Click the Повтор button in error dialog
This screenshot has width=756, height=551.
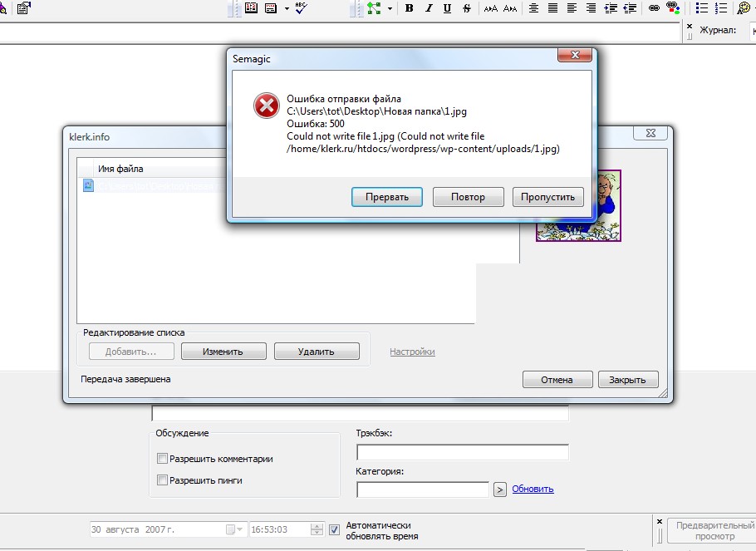point(469,197)
